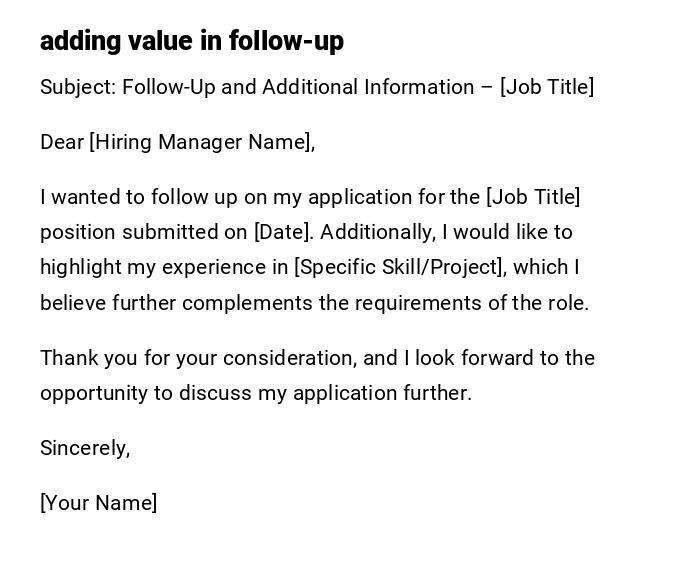Click [Job Title] placeholder in the body paragraph

[533, 197]
